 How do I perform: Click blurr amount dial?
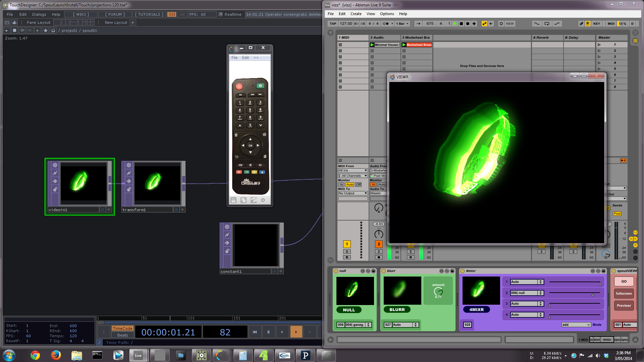coord(438,292)
